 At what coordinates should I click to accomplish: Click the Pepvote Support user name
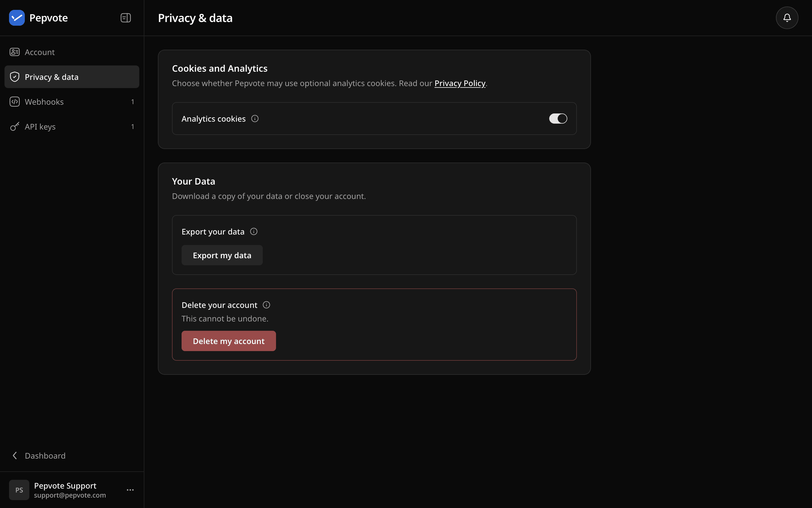65,486
